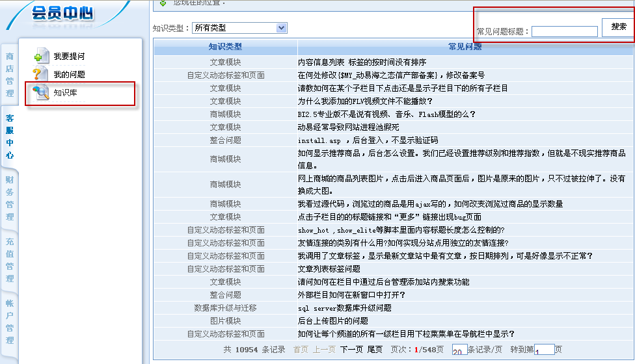Click the 知识库 magnifier icon

(40, 93)
